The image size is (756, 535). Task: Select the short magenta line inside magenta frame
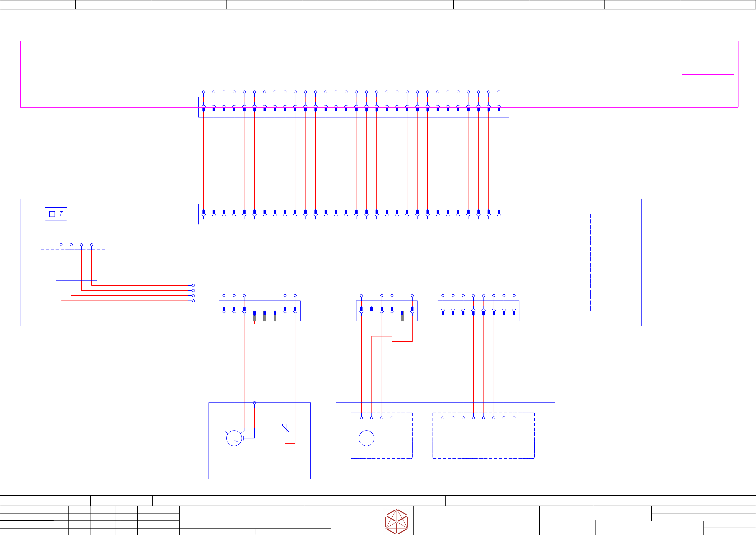point(708,75)
